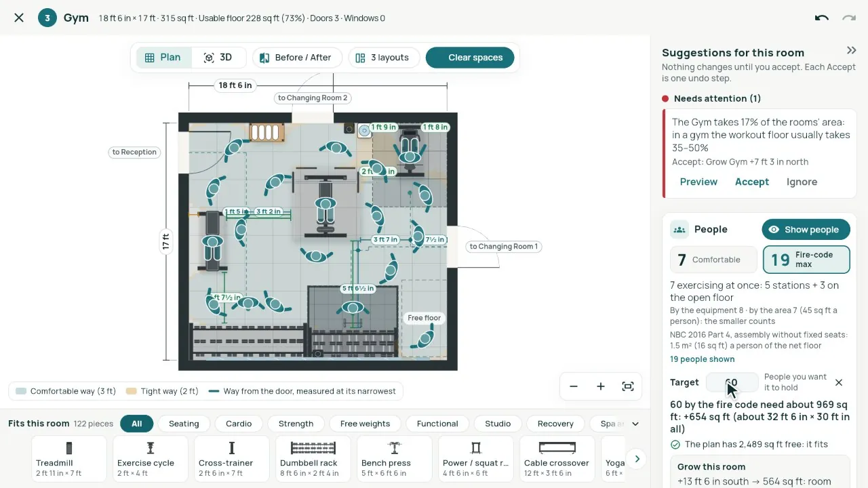
Task: Collapse the suggestions panel with the double chevron
Action: (x=852, y=50)
